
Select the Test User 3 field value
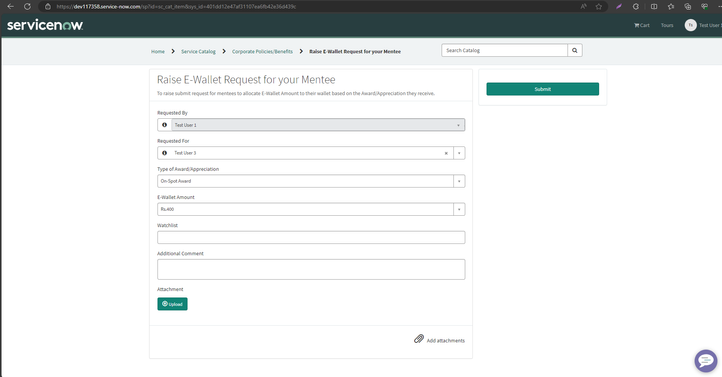[x=185, y=153]
